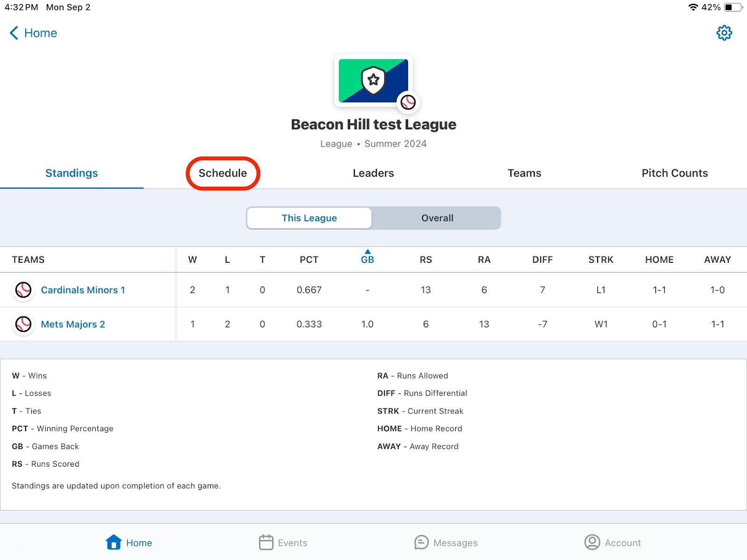Tap the Cardinals Minors 1 baseball icon
Viewport: 747px width, 560px height.
tap(23, 290)
